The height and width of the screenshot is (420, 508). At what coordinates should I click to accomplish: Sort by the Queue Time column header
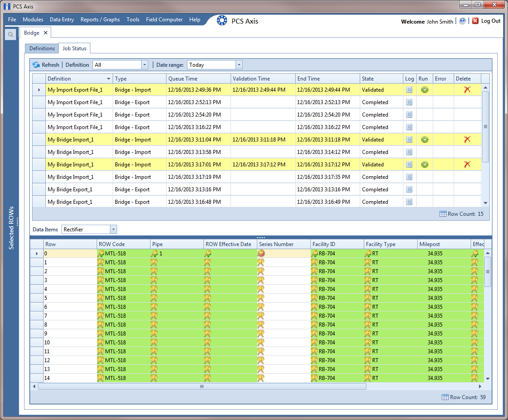(198, 79)
